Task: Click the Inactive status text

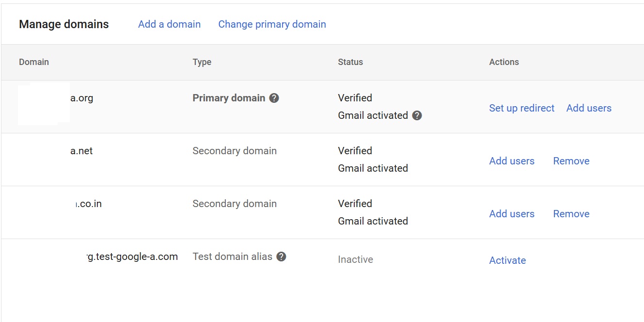Action: [x=355, y=259]
